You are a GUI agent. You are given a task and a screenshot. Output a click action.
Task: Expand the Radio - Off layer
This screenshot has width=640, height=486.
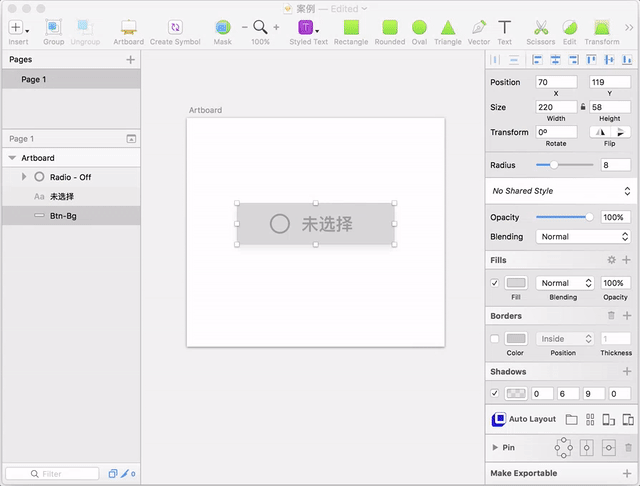coord(24,177)
